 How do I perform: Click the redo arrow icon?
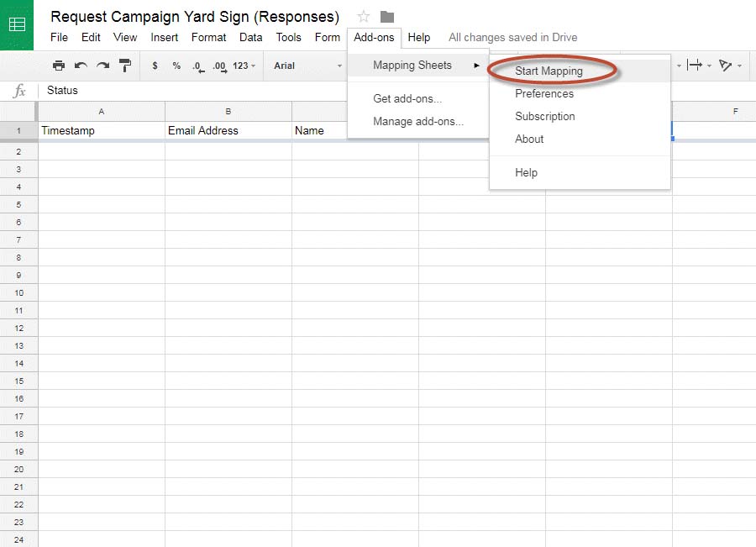pos(102,66)
